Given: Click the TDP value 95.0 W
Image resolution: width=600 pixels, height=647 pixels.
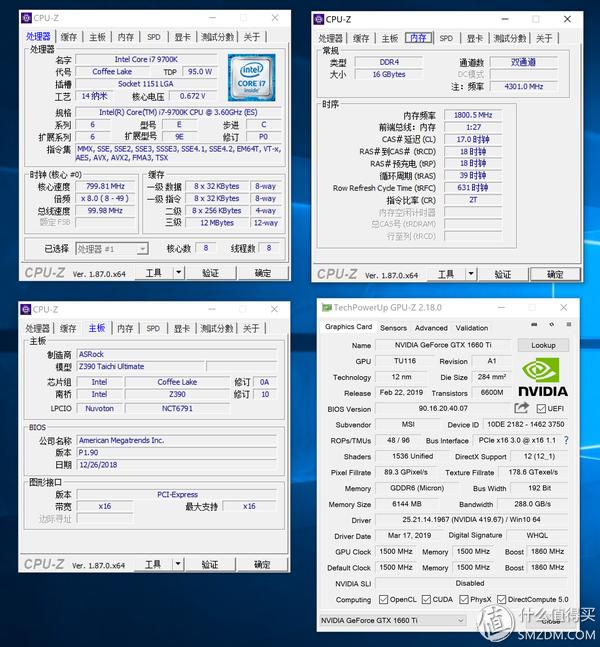Looking at the screenshot, I should pyautogui.click(x=200, y=72).
